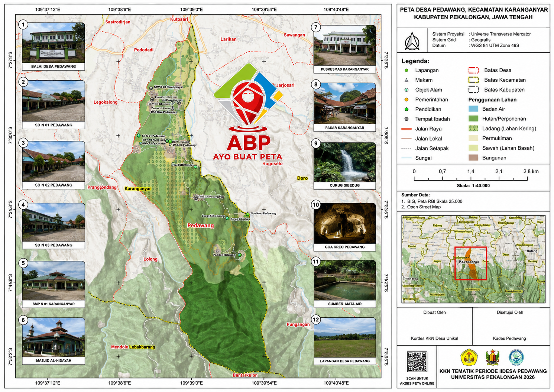Click the QR code for online map access

click(x=417, y=362)
